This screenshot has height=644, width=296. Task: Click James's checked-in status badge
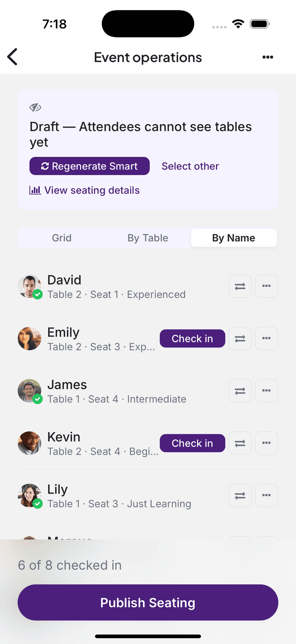[38, 399]
